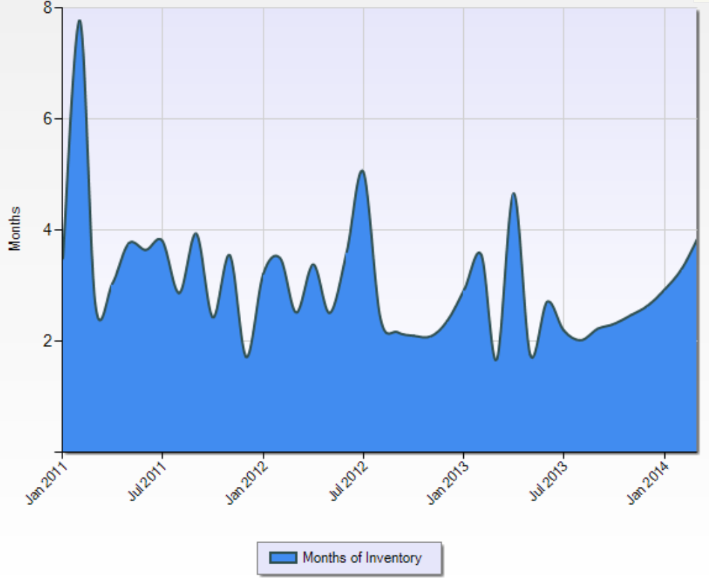This screenshot has height=588, width=709.
Task: Select the Months of Inventory legend label
Action: (362, 558)
